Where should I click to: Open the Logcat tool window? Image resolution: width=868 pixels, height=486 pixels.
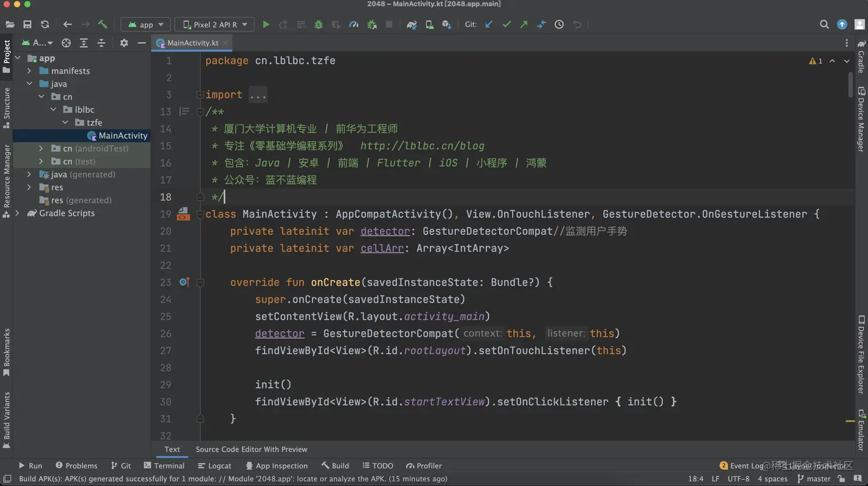pos(214,466)
